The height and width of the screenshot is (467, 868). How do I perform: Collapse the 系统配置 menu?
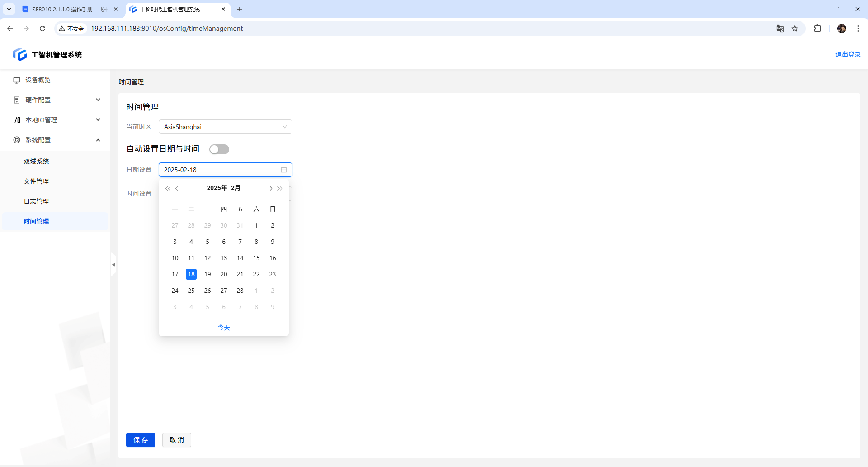point(56,140)
